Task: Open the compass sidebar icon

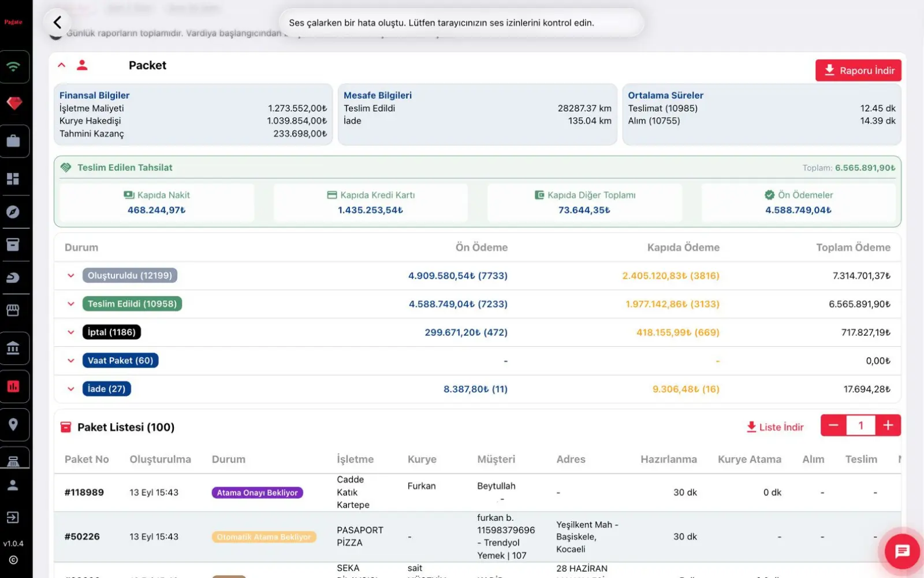Action: (13, 212)
